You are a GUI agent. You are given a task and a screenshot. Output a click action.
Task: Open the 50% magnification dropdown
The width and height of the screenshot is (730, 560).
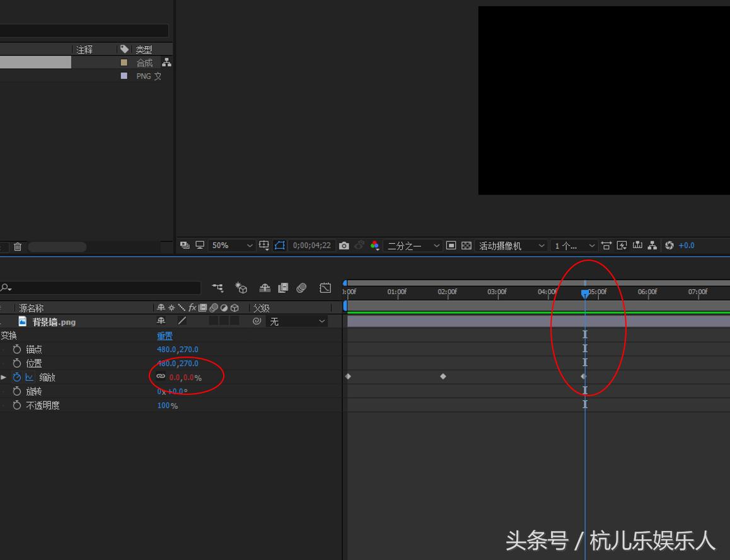231,245
